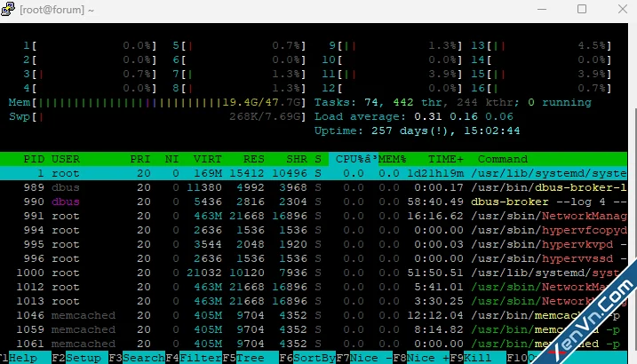Click CPU 1 usage meter

(x=90, y=45)
